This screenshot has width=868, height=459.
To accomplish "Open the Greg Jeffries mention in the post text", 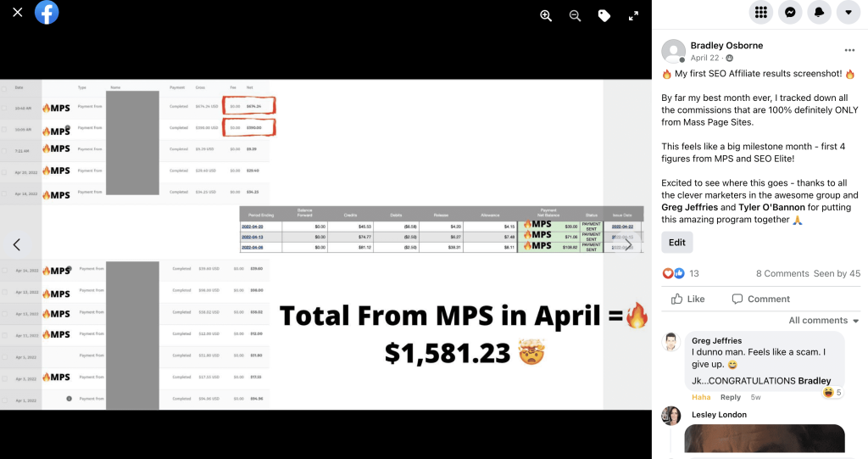I will click(x=689, y=207).
